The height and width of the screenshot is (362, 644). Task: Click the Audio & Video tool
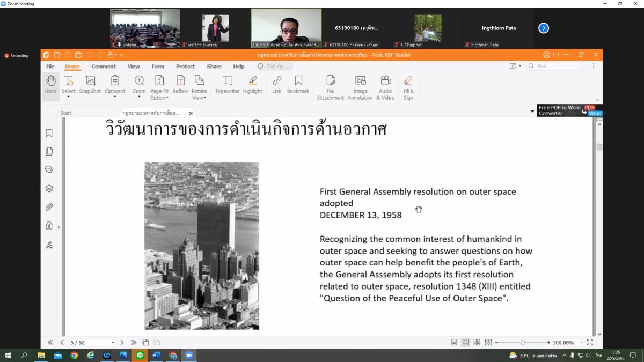(385, 87)
